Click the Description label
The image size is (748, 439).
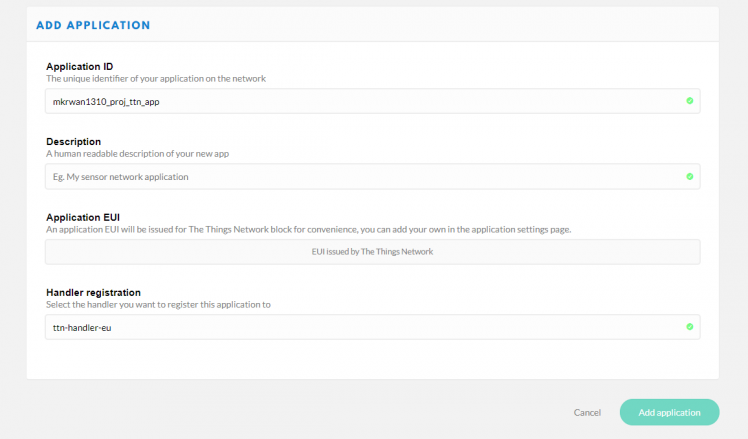73,141
